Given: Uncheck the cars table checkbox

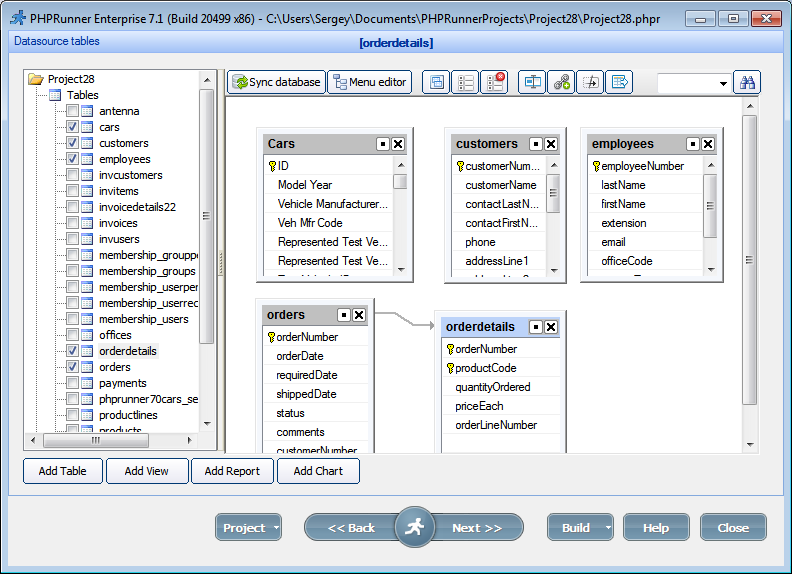Looking at the screenshot, I should [73, 127].
